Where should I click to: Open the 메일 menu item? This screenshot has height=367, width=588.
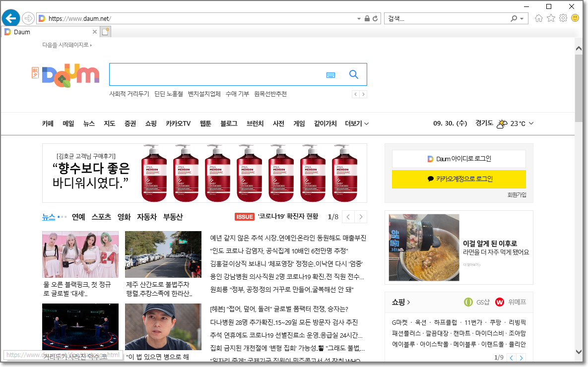coord(68,123)
